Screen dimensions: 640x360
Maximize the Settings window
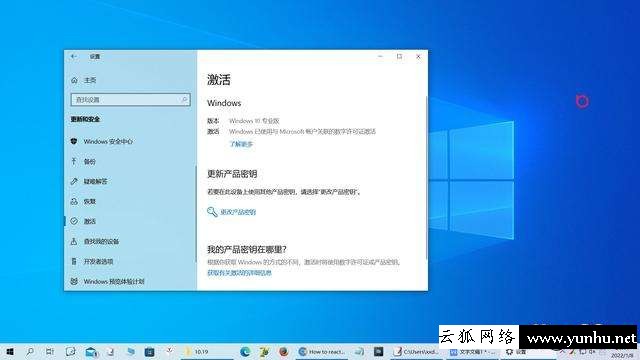coord(399,56)
